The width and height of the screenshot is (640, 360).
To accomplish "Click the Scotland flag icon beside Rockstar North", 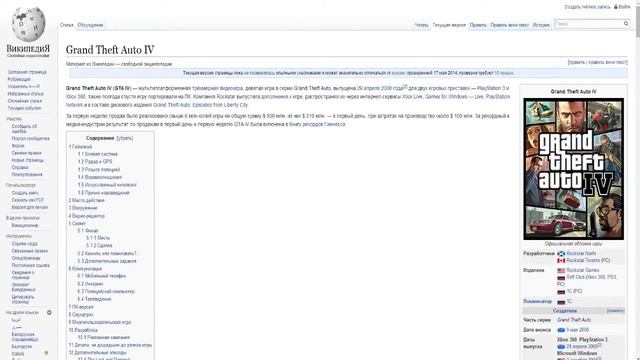I will tap(561, 253).
